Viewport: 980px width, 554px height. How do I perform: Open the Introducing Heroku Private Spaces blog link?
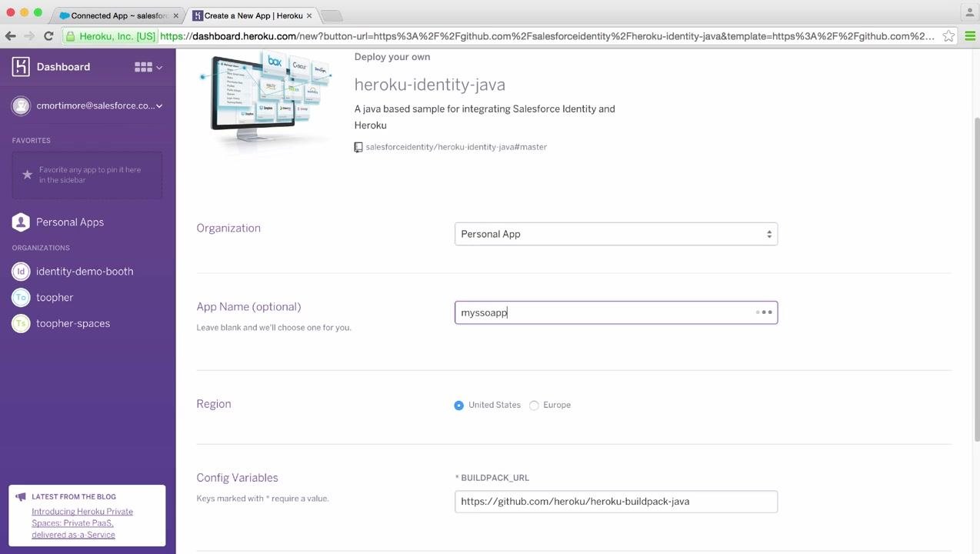[82, 523]
